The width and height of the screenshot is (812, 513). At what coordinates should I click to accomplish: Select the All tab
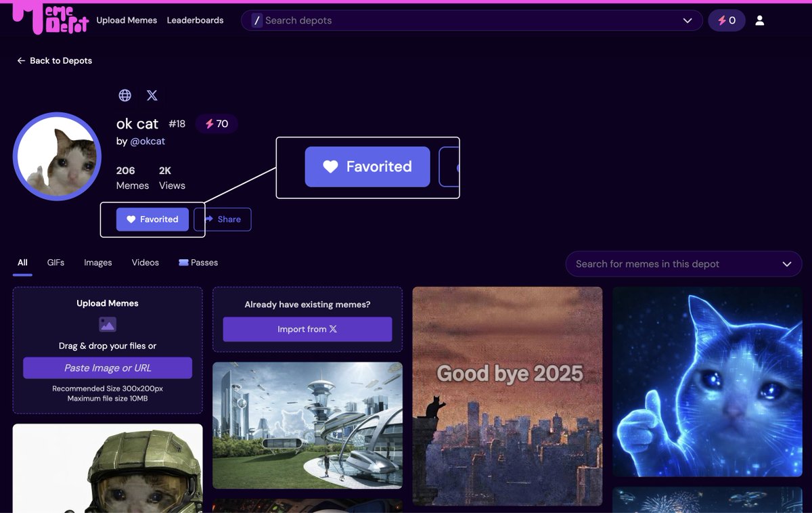pos(22,263)
